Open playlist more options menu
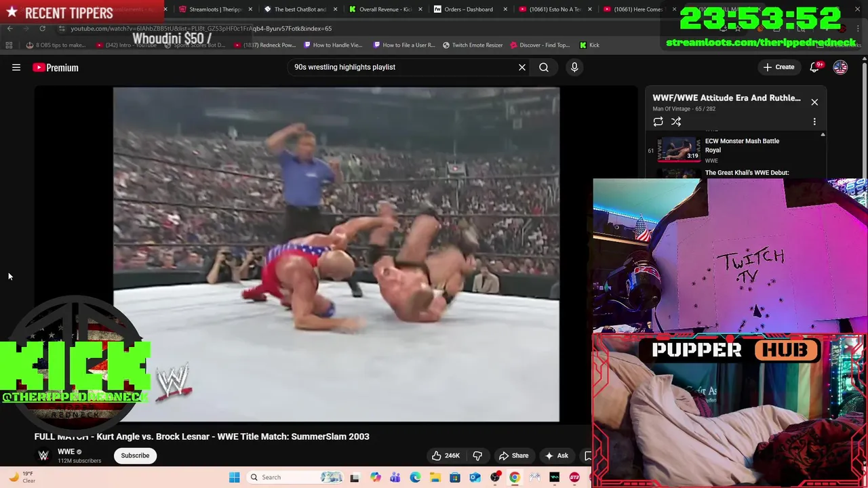868x488 pixels. point(814,121)
